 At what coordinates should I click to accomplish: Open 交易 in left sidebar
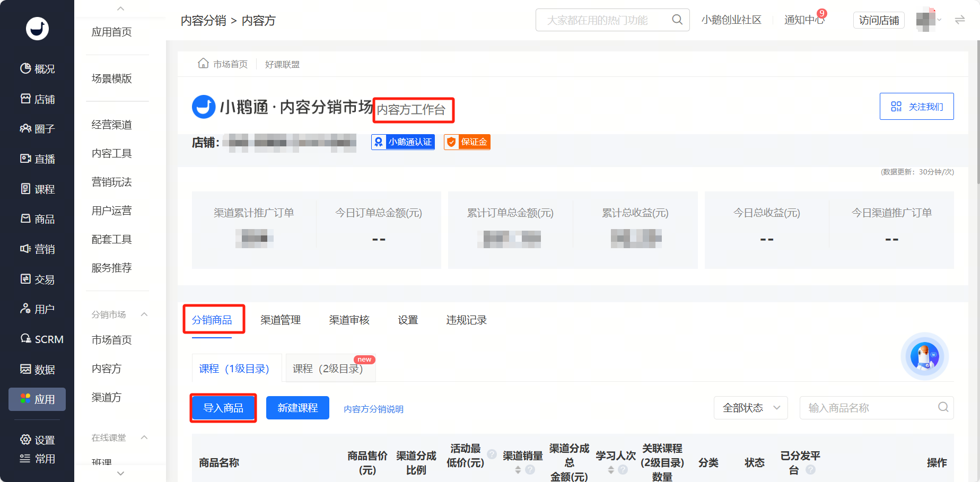click(37, 279)
